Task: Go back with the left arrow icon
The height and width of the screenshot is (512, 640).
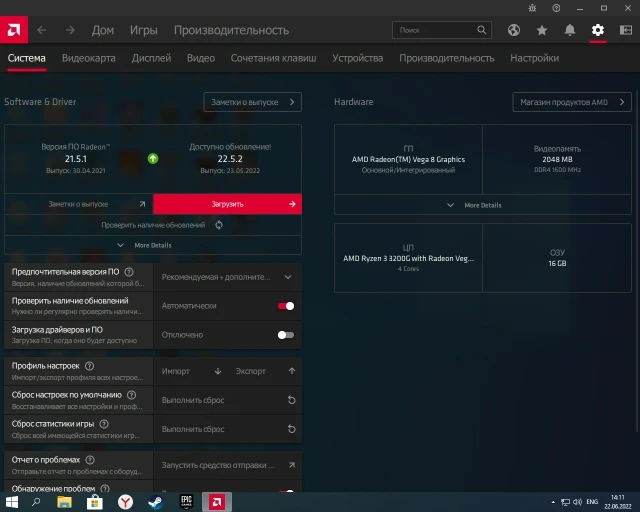Action: click(x=42, y=30)
